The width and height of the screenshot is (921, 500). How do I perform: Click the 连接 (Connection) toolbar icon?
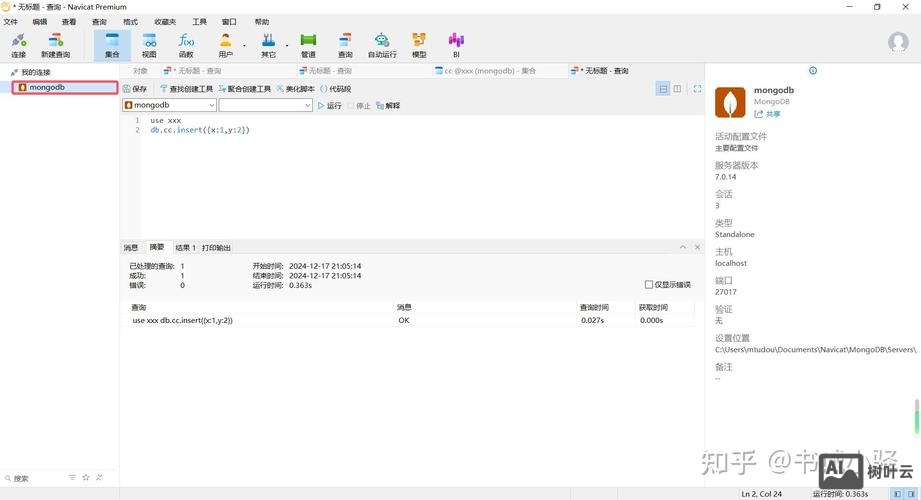19,45
